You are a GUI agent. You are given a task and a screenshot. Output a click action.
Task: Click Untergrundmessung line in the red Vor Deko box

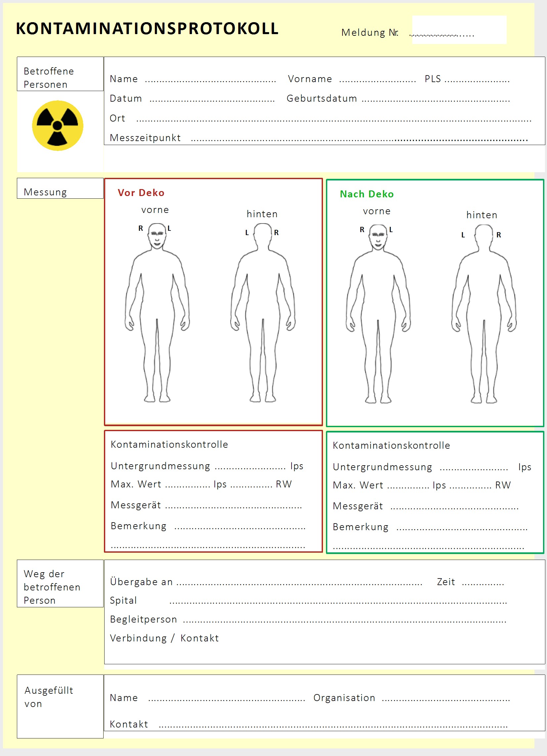[x=250, y=467]
